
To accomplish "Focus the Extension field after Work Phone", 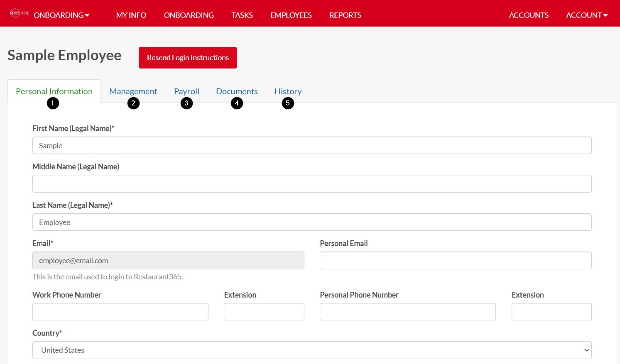I will point(264,312).
